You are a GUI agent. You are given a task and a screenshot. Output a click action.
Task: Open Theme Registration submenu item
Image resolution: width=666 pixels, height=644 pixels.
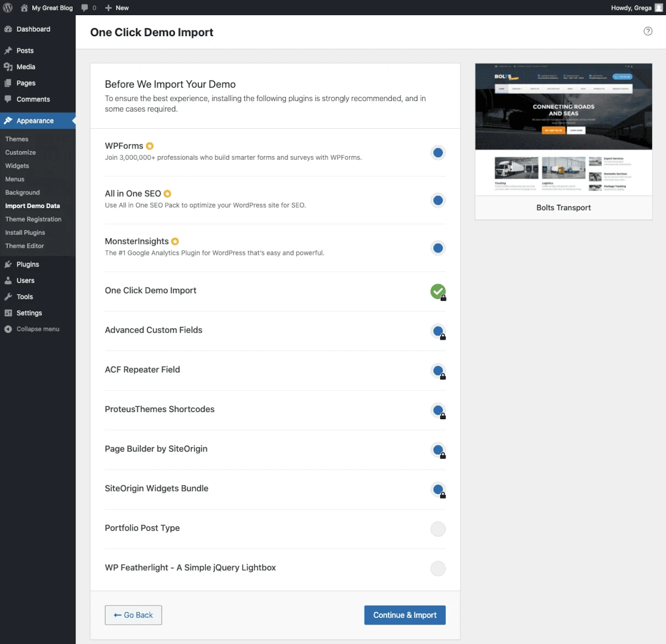(33, 219)
